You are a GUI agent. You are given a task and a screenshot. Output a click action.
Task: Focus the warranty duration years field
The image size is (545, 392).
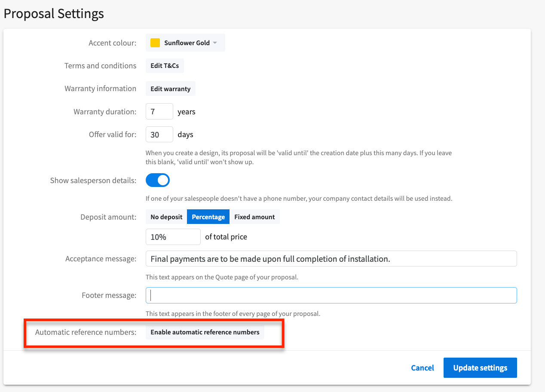(159, 112)
